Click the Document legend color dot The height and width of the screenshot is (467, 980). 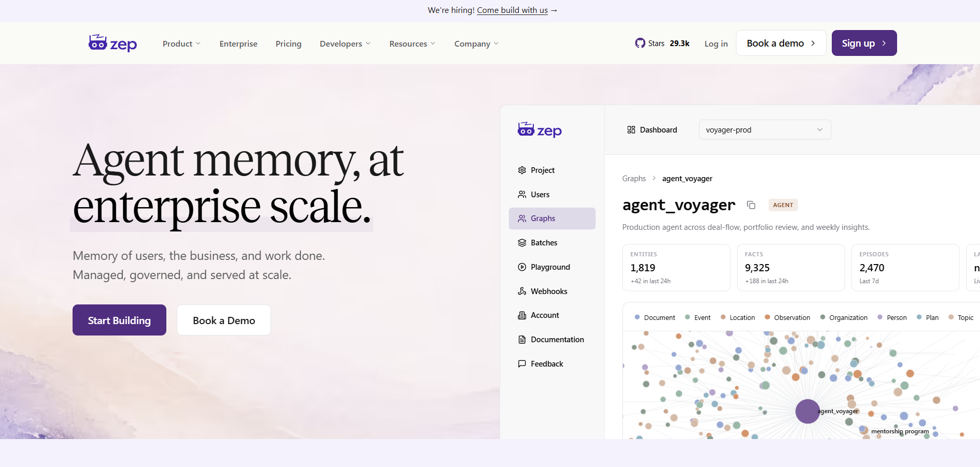pyautogui.click(x=637, y=317)
